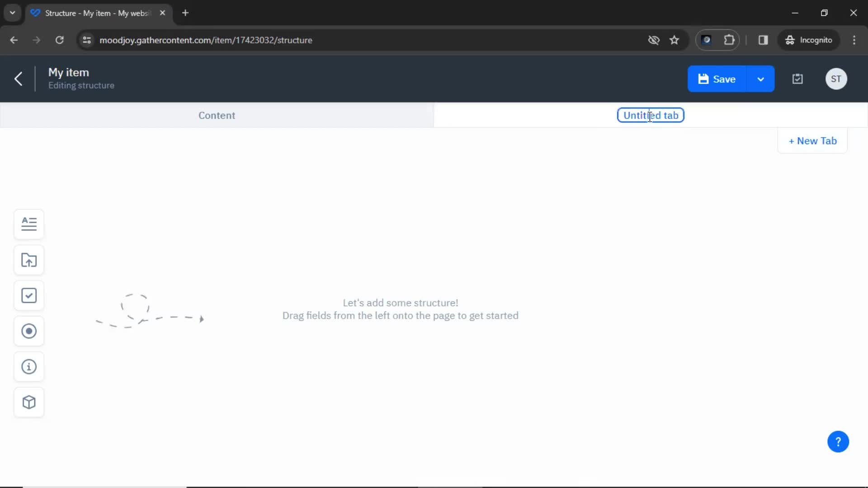
Task: Click the back arrow beside My item
Action: pyautogui.click(x=18, y=79)
